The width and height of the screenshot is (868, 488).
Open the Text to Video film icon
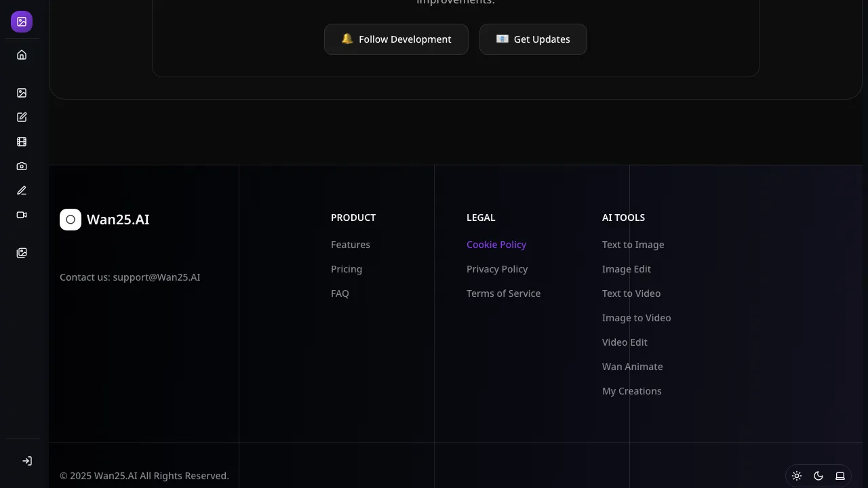pyautogui.click(x=21, y=141)
